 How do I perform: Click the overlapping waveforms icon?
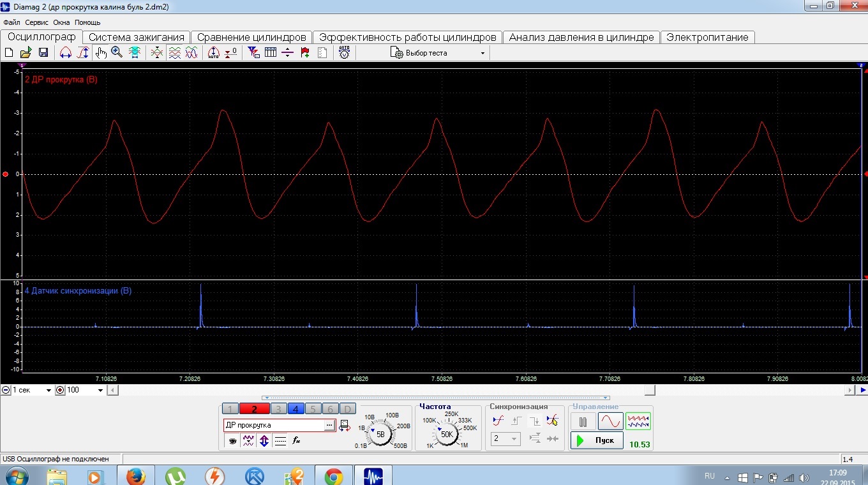point(191,53)
